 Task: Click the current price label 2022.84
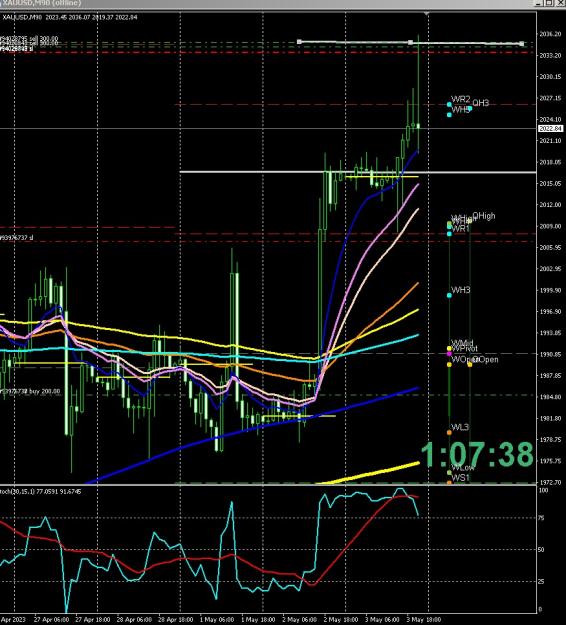(550, 128)
